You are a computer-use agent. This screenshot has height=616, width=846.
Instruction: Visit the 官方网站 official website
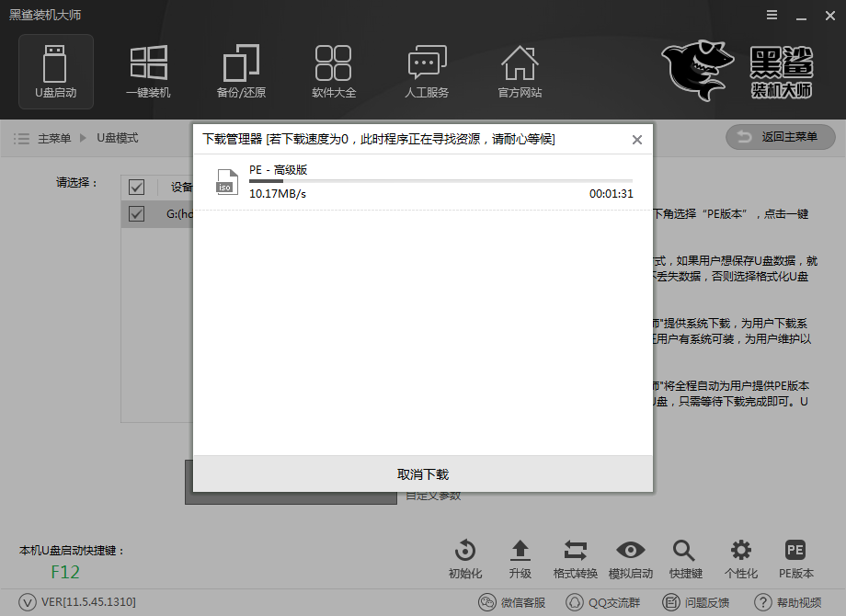520,71
